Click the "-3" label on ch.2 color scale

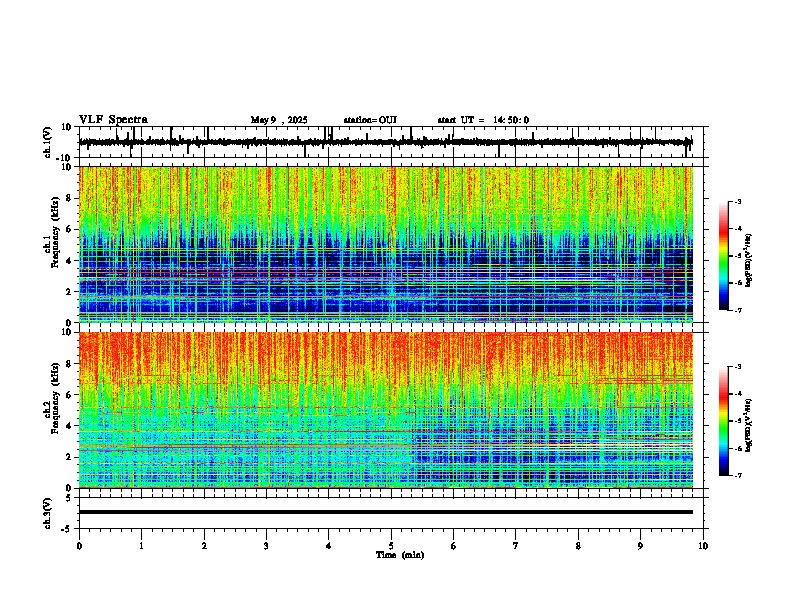[738, 367]
